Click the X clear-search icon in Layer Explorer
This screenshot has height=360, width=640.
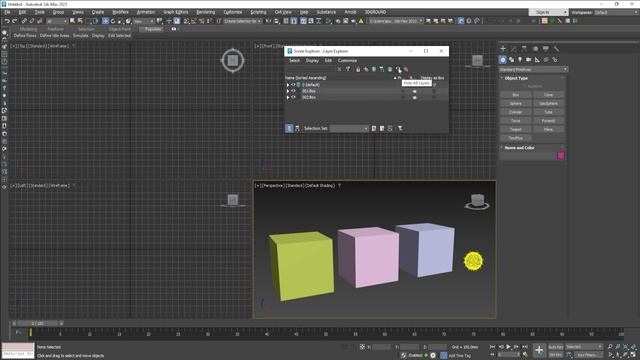[339, 69]
